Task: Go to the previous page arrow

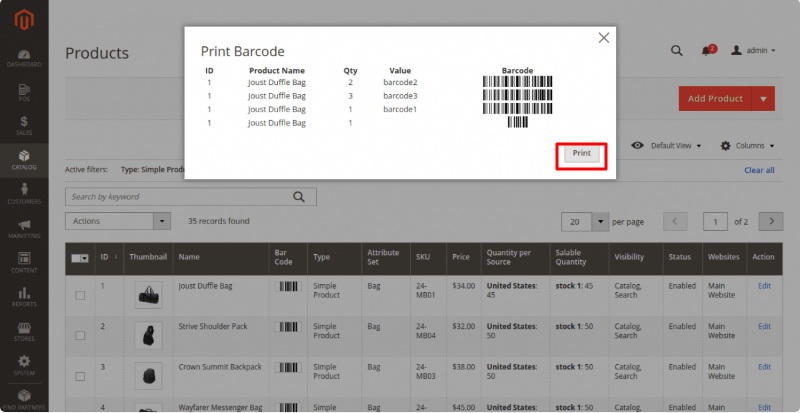Action: (x=675, y=222)
